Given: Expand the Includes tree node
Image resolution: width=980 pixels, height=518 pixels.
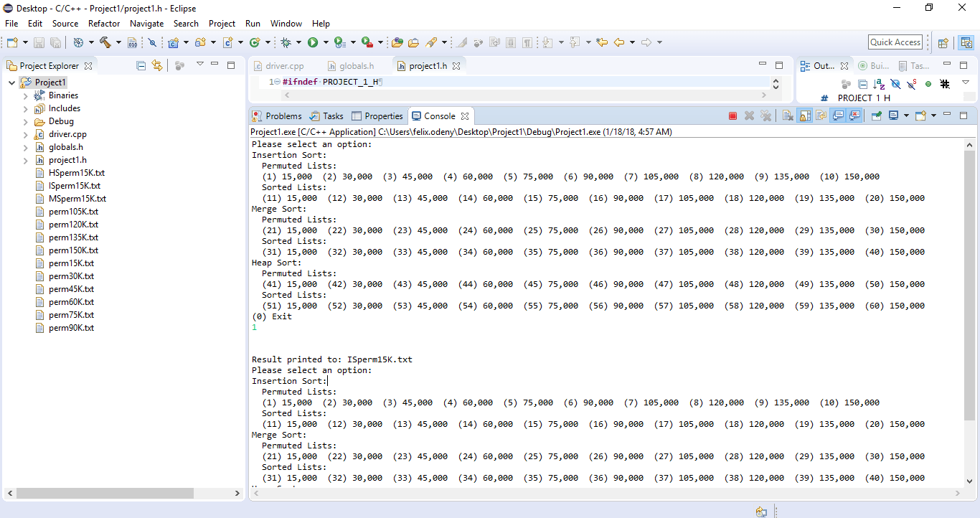Looking at the screenshot, I should pyautogui.click(x=25, y=108).
